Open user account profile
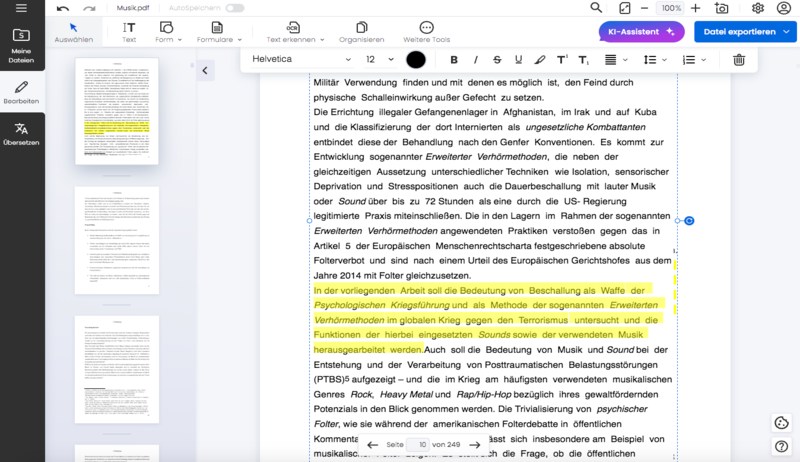This screenshot has height=462, width=800. (784, 8)
